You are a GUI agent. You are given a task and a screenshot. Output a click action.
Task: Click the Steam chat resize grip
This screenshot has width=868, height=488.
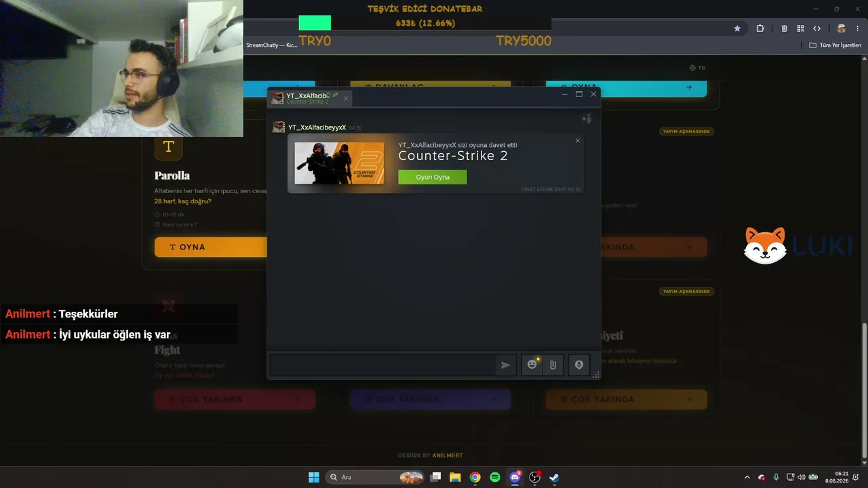tap(597, 375)
